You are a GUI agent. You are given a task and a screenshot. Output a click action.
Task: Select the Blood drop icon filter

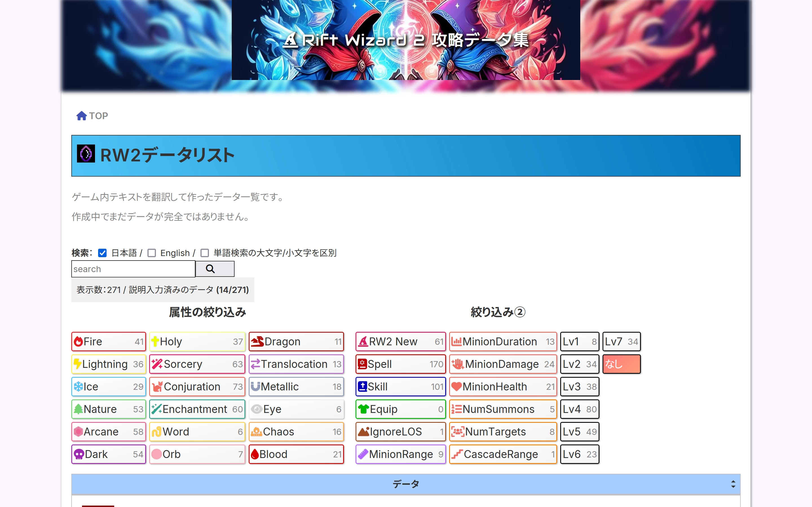[x=255, y=454]
